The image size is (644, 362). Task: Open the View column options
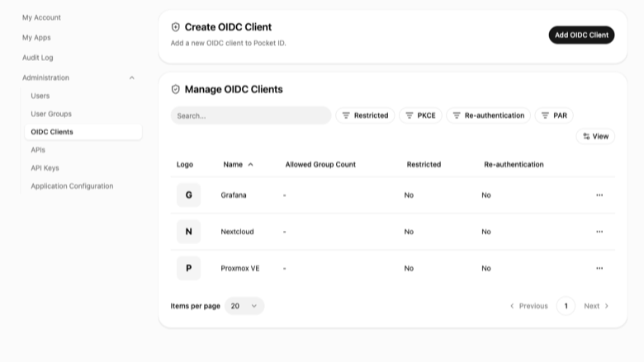(595, 137)
